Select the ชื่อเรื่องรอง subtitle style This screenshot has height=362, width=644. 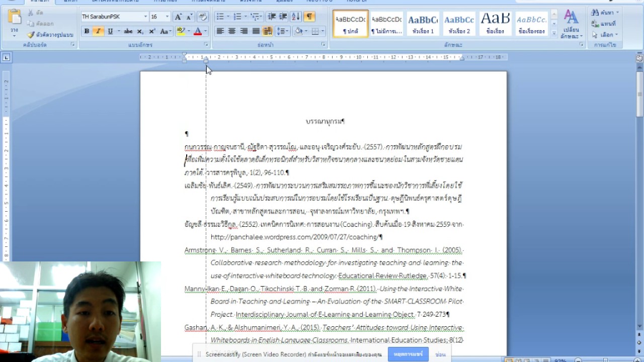[531, 24]
